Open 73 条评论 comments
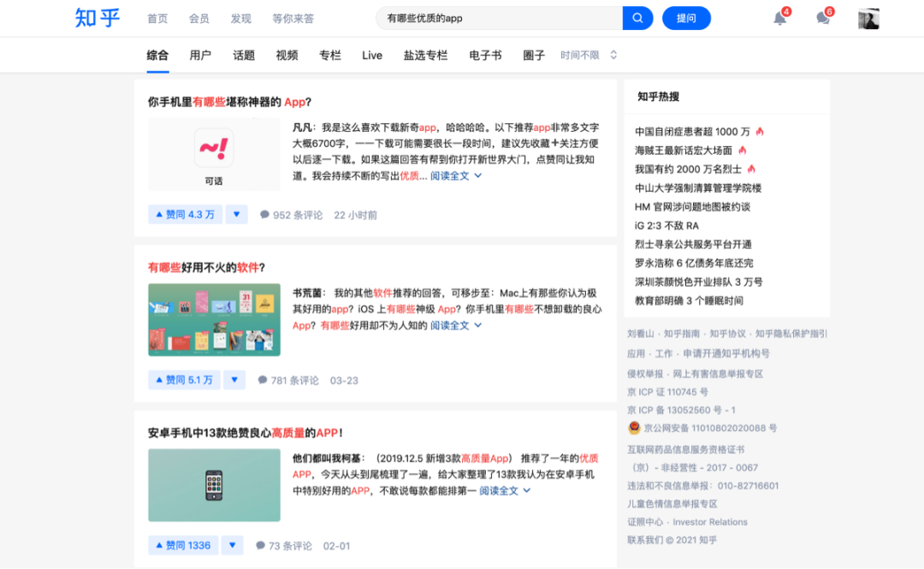This screenshot has height=569, width=924. click(284, 546)
